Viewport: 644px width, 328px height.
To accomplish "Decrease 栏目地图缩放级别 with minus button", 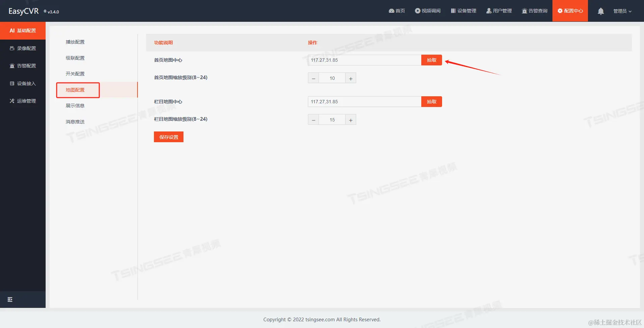I will [314, 120].
